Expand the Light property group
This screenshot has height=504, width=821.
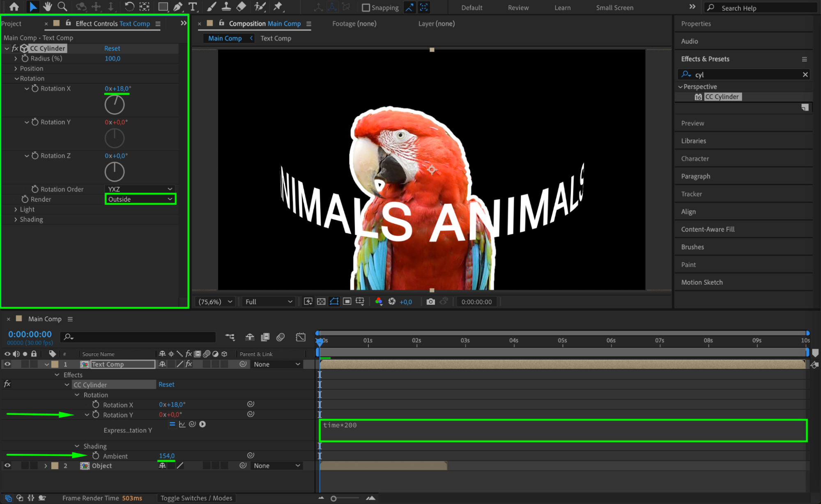click(16, 209)
